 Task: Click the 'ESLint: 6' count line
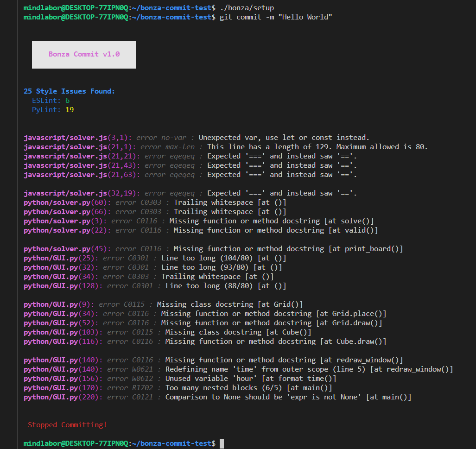pyautogui.click(x=51, y=101)
